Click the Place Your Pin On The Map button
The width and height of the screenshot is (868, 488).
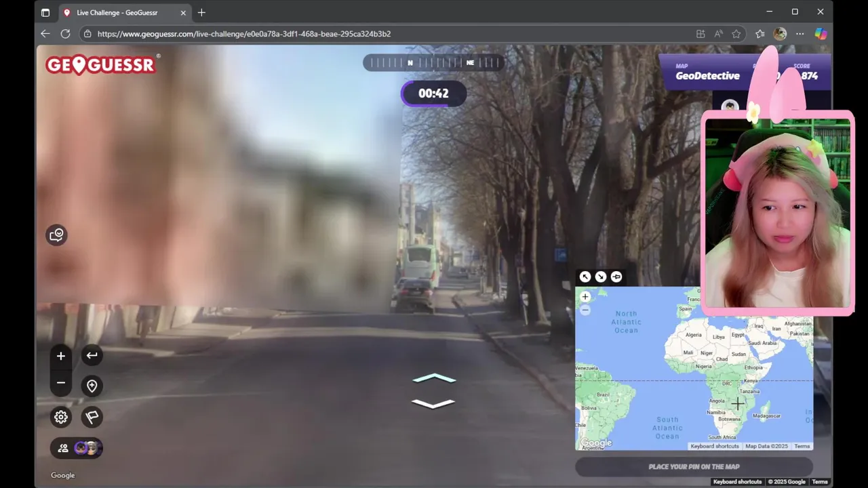pyautogui.click(x=694, y=466)
